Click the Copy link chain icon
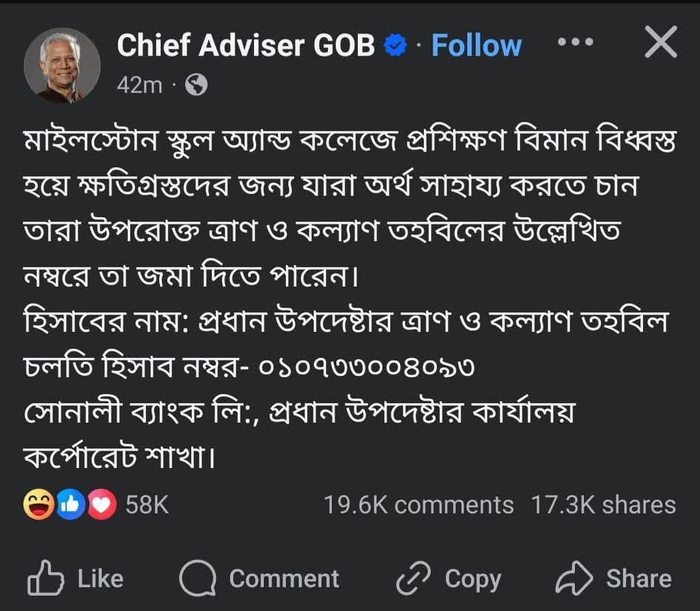This screenshot has width=700, height=611. pyautogui.click(x=413, y=578)
